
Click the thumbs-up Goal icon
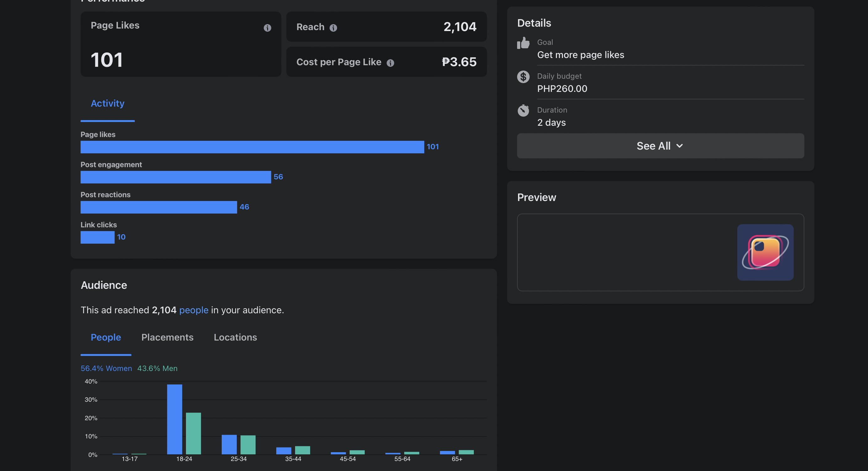pyautogui.click(x=523, y=43)
